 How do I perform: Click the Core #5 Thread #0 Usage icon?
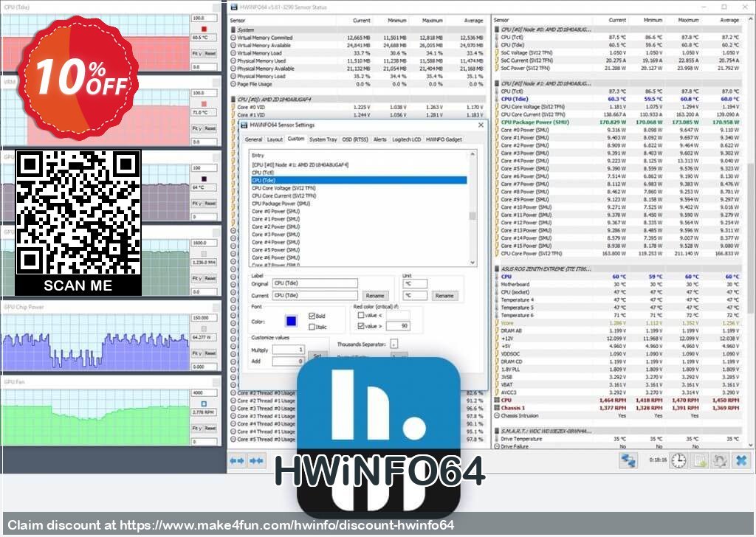[x=233, y=439]
